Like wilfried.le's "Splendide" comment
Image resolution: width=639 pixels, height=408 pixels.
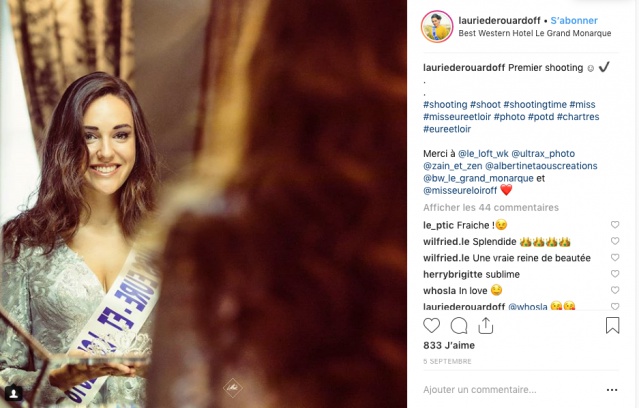pos(615,241)
